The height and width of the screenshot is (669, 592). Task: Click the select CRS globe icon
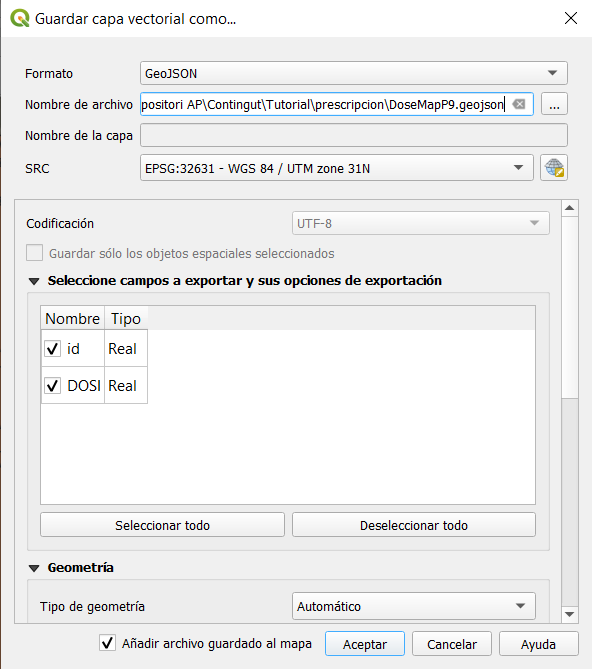[554, 168]
